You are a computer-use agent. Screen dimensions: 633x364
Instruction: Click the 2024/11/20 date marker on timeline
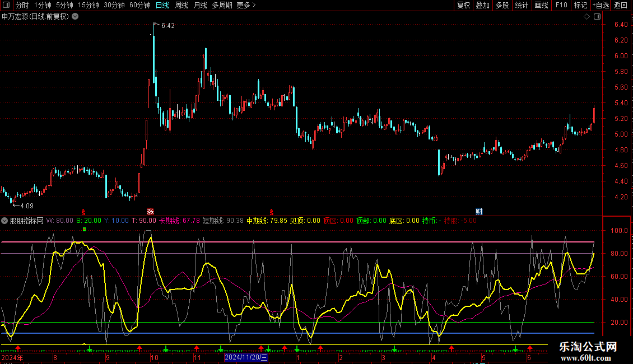246,357
